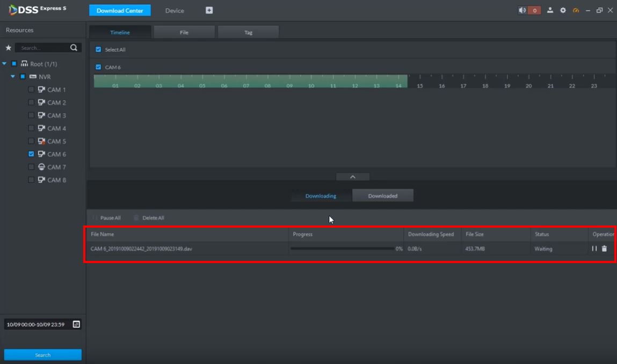The image size is (617, 364).
Task: Check the CAM 4 checkbox
Action: pos(31,128)
